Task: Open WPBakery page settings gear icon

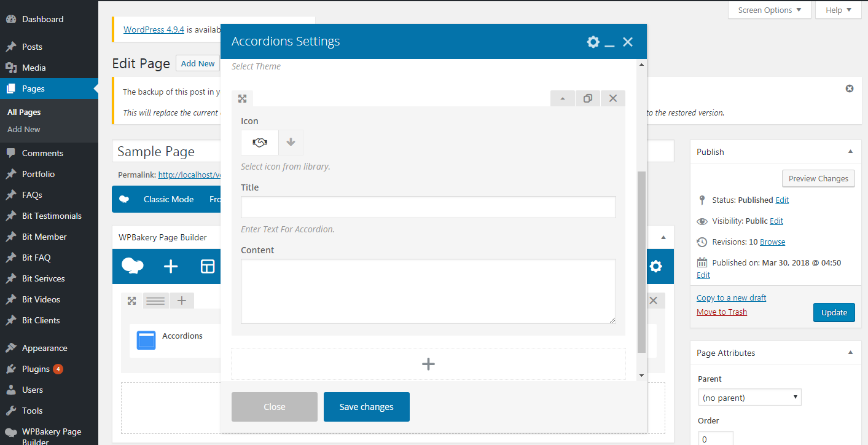Action: pyautogui.click(x=656, y=266)
